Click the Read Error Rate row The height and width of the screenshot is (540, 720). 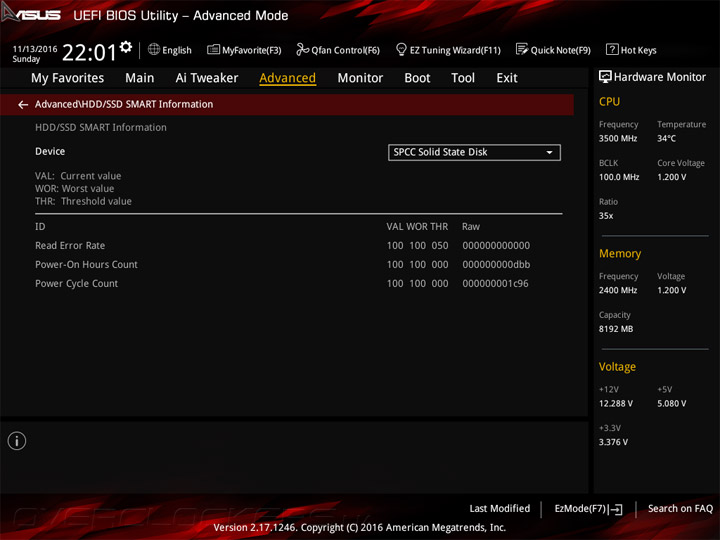(298, 246)
